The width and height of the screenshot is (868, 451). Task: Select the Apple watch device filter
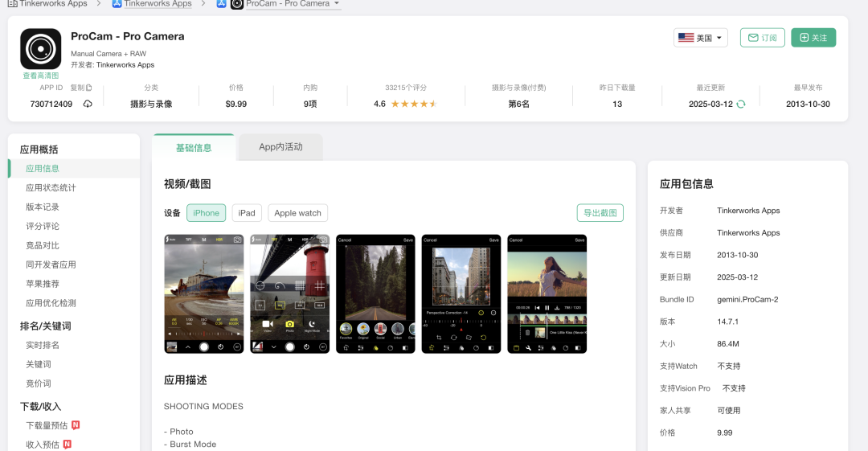(x=298, y=213)
